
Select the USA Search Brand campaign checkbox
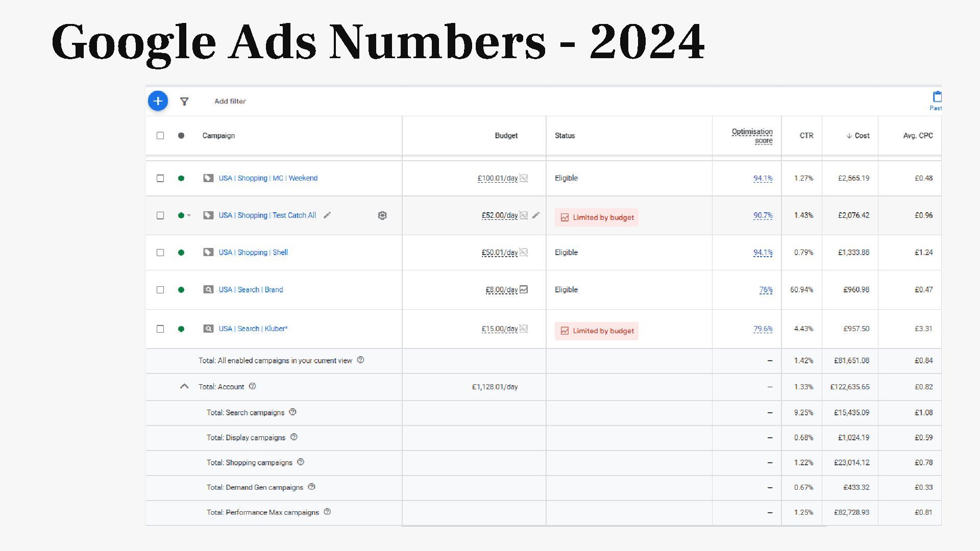[160, 290]
